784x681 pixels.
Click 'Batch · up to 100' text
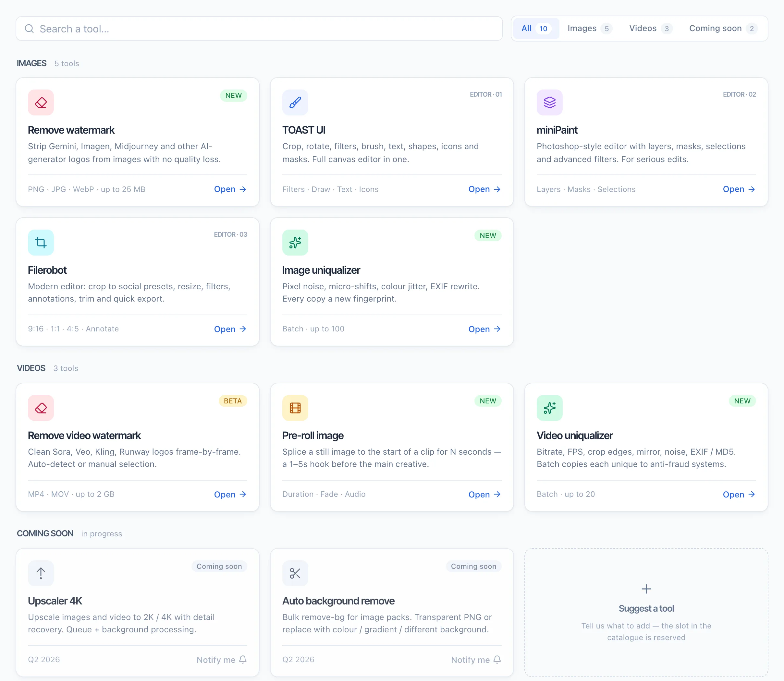click(313, 329)
